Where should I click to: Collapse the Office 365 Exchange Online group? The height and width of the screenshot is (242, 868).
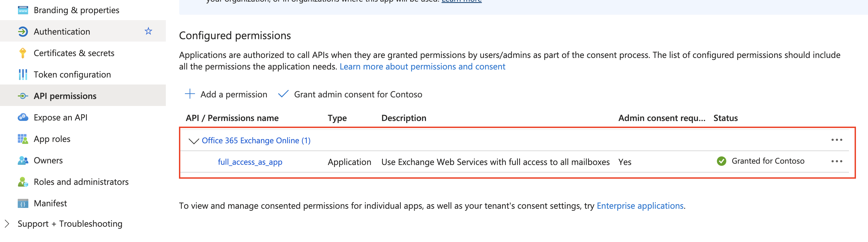193,141
